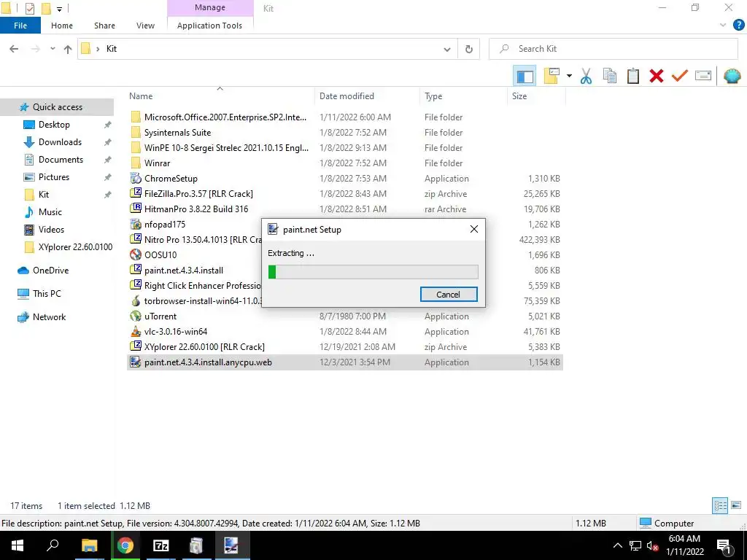Switch to large icons view layout
The width and height of the screenshot is (747, 560).
(736, 505)
